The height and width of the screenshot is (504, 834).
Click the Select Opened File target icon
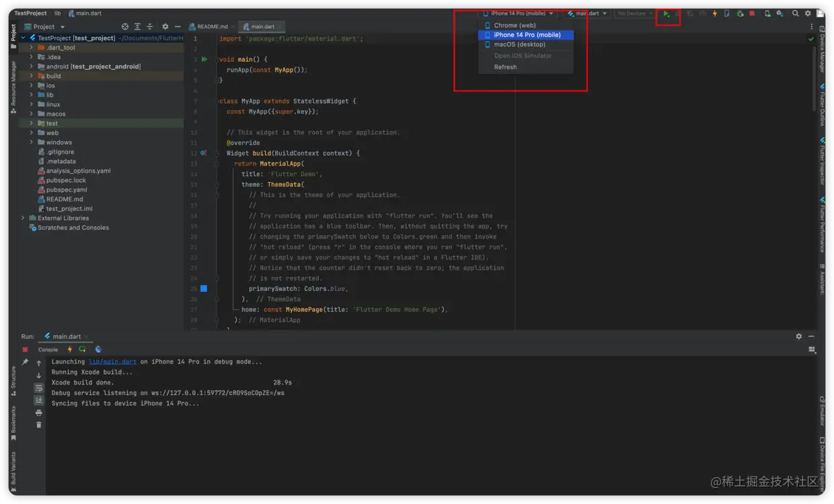(124, 27)
